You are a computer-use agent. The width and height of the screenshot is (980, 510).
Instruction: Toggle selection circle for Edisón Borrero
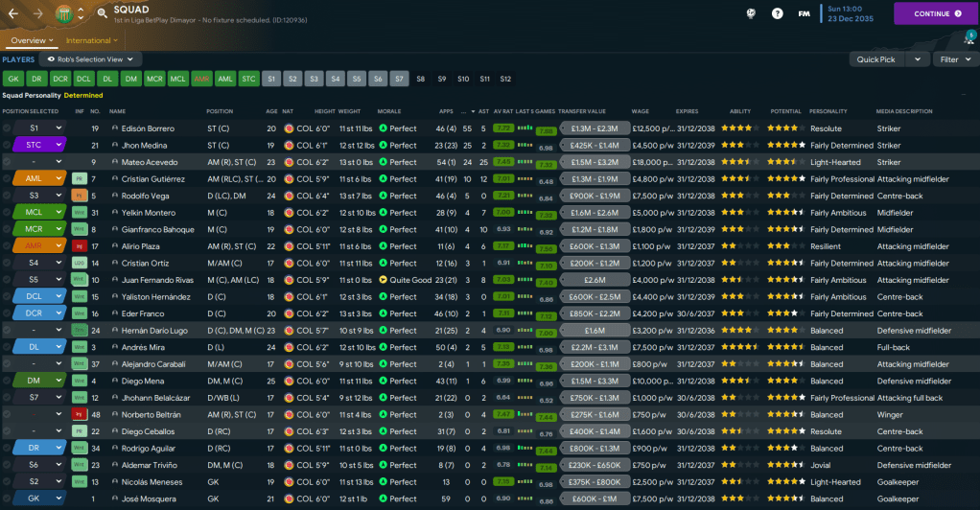(x=7, y=128)
